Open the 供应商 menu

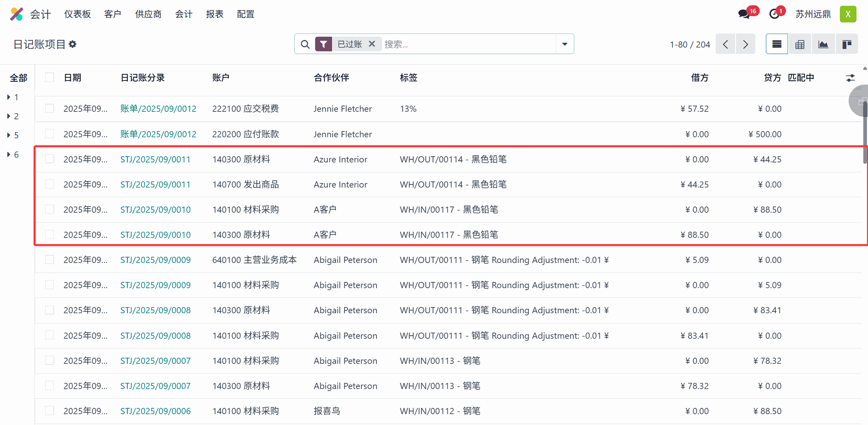click(148, 14)
